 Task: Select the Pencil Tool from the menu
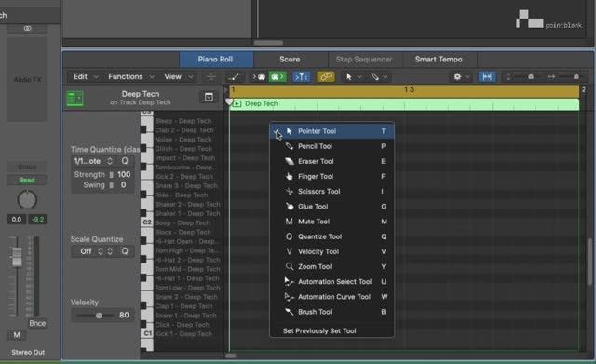(332, 146)
